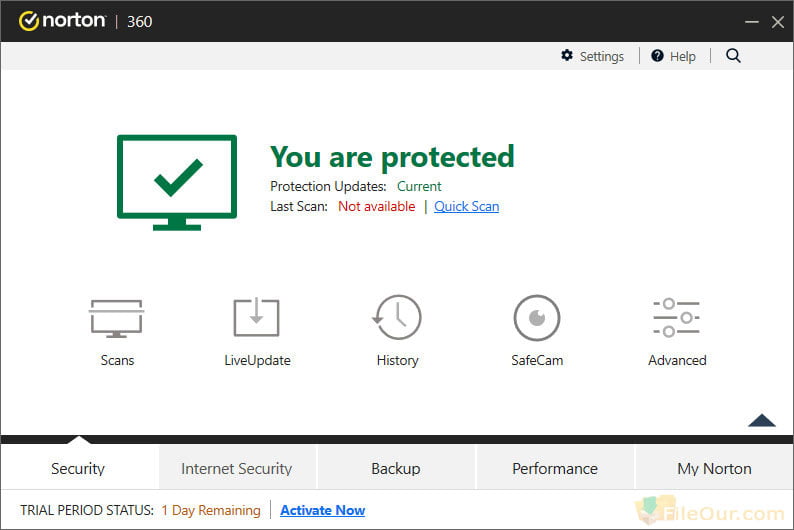Switch to the Internet Security tab
Screen dimensions: 794x530
tap(236, 468)
